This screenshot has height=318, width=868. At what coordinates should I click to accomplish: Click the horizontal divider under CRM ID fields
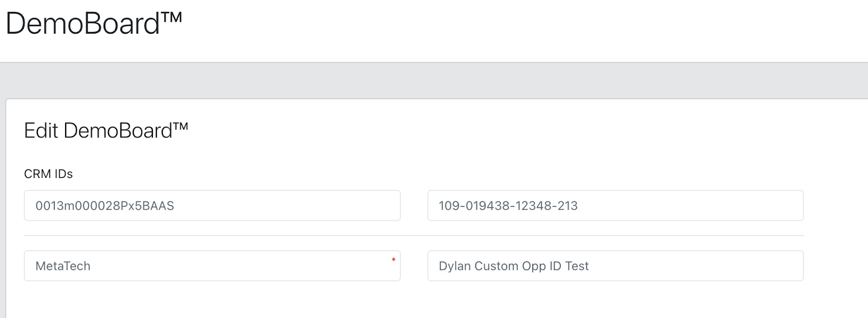(413, 236)
